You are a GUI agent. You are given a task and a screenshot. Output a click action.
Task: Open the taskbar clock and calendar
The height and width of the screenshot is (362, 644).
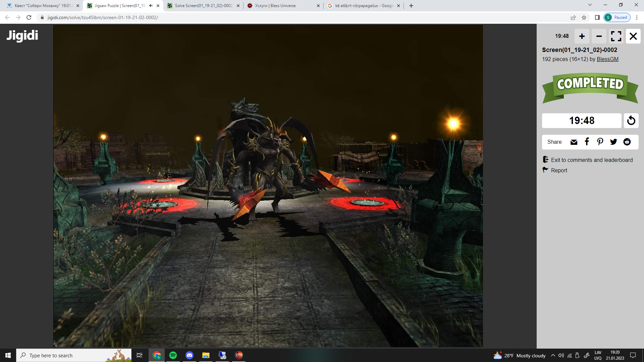point(615,355)
